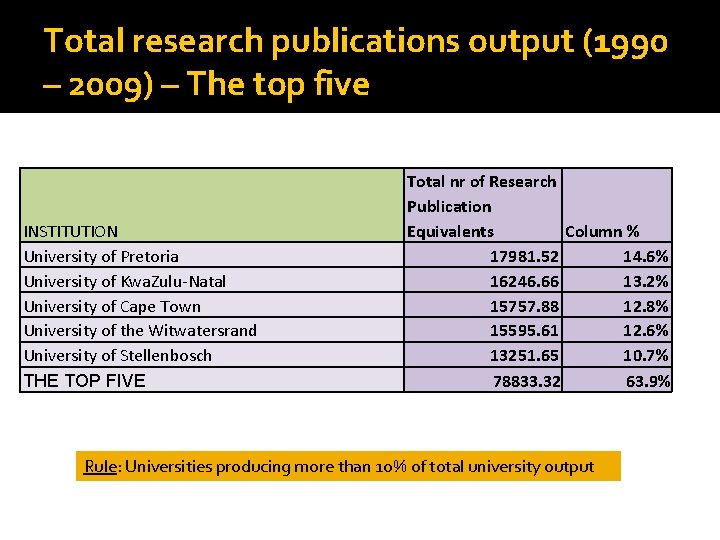Click the 10.7% cell
720x540 pixels.
pos(617,354)
